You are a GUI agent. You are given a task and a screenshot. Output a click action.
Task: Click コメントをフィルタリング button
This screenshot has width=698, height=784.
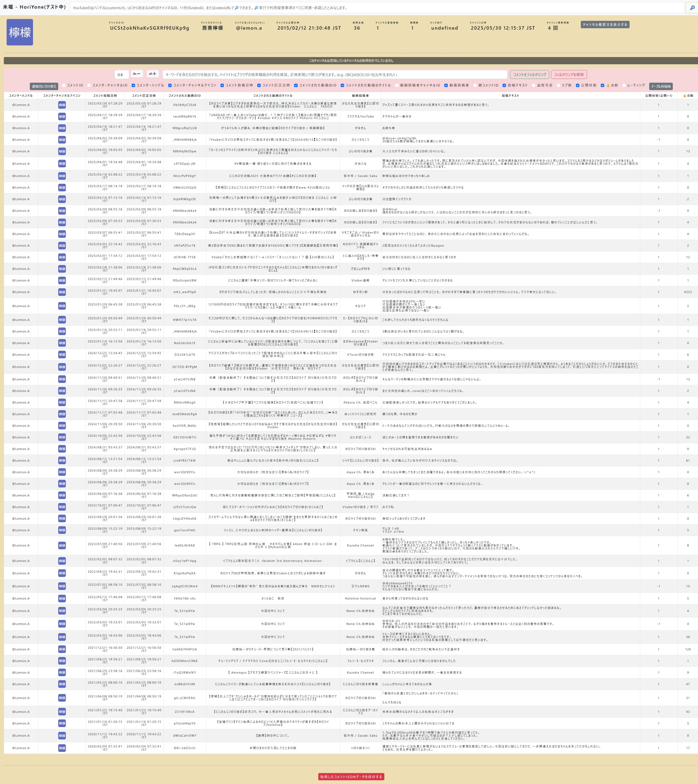[x=529, y=74]
